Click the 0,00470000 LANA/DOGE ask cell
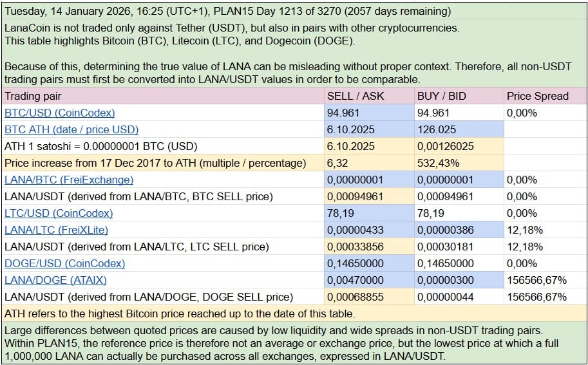The height and width of the screenshot is (365, 588). coord(355,280)
